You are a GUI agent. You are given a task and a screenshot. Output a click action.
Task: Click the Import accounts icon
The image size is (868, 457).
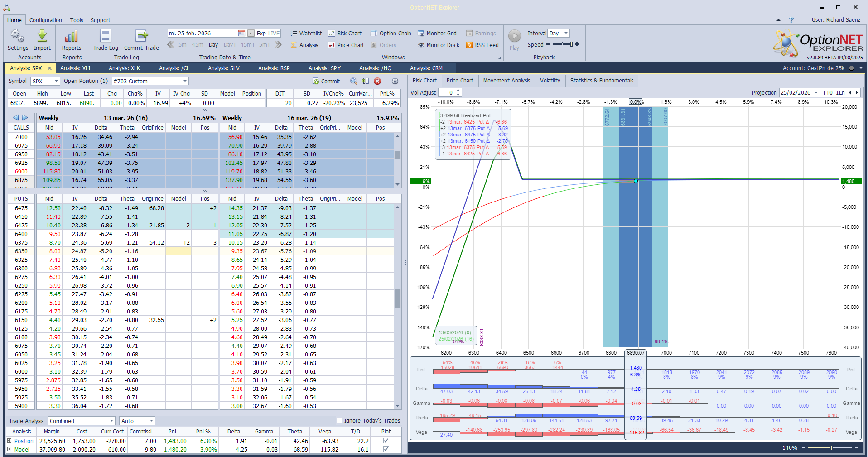[x=42, y=40]
